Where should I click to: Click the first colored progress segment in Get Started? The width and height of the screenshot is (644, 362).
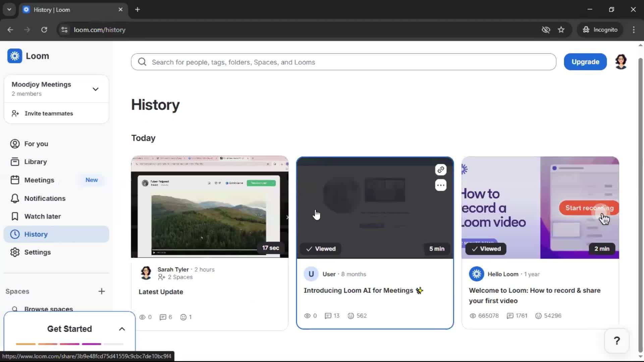pyautogui.click(x=26, y=344)
